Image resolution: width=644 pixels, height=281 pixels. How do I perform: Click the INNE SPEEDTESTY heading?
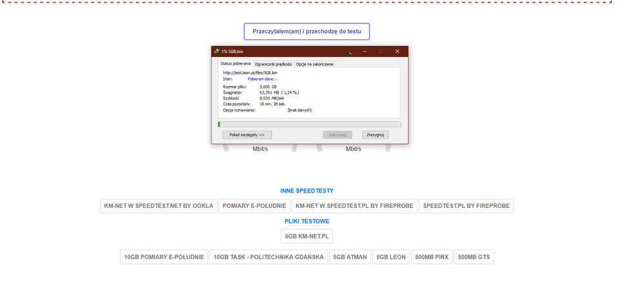coord(307,191)
